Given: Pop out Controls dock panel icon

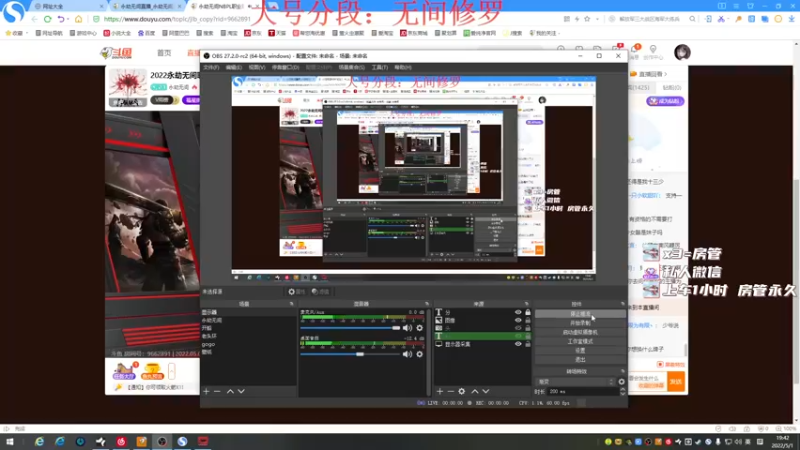Looking at the screenshot, I should click(622, 304).
